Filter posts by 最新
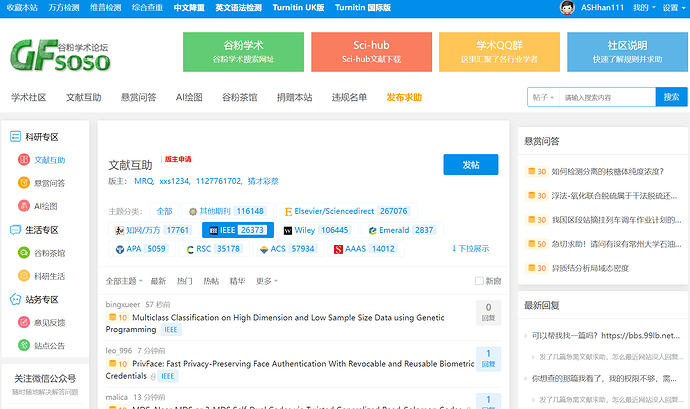Screen dimensions: 690x409 click(158, 281)
